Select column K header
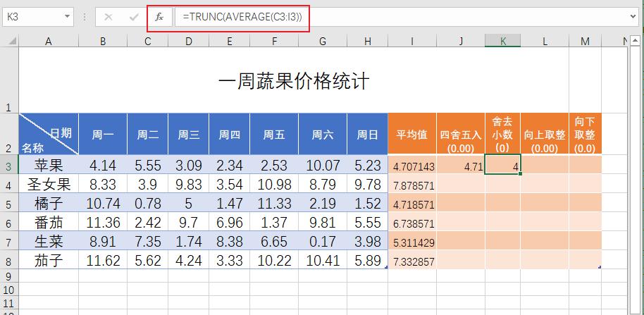 502,41
